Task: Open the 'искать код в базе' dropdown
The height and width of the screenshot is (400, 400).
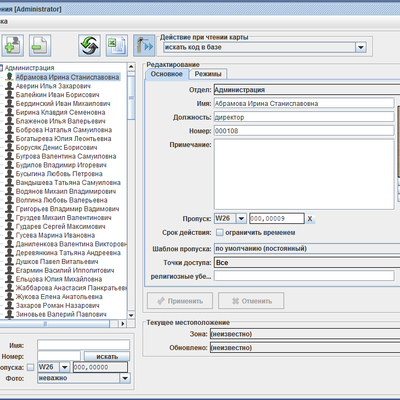Action: 360,47
